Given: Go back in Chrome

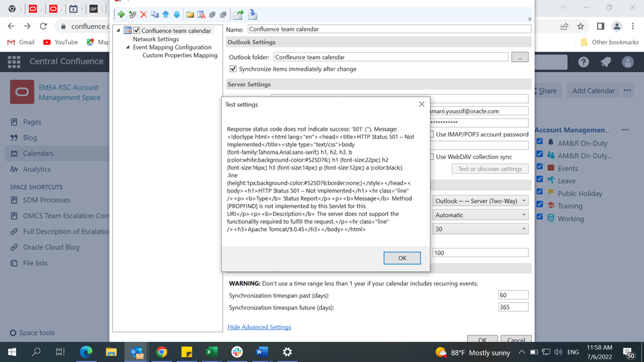Looking at the screenshot, I should pyautogui.click(x=11, y=26).
